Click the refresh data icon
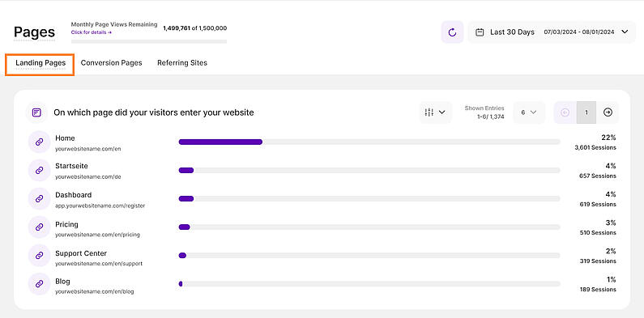644x318 pixels. [x=452, y=32]
